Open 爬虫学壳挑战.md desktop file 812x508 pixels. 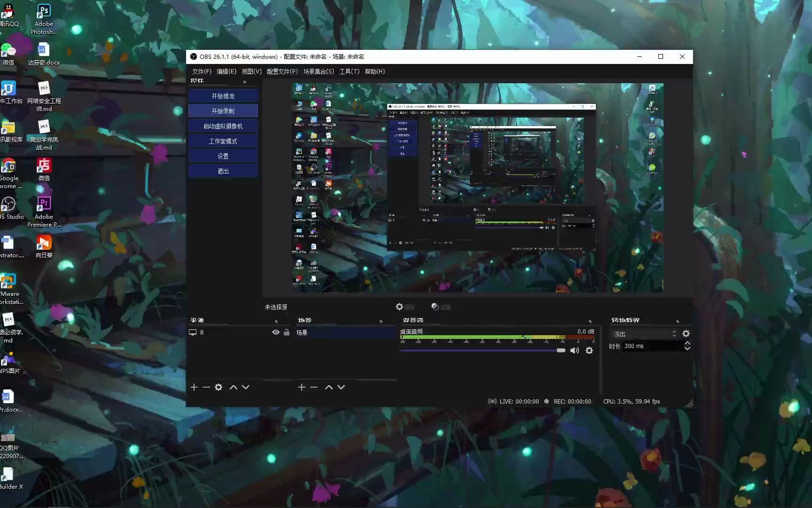[x=44, y=135]
